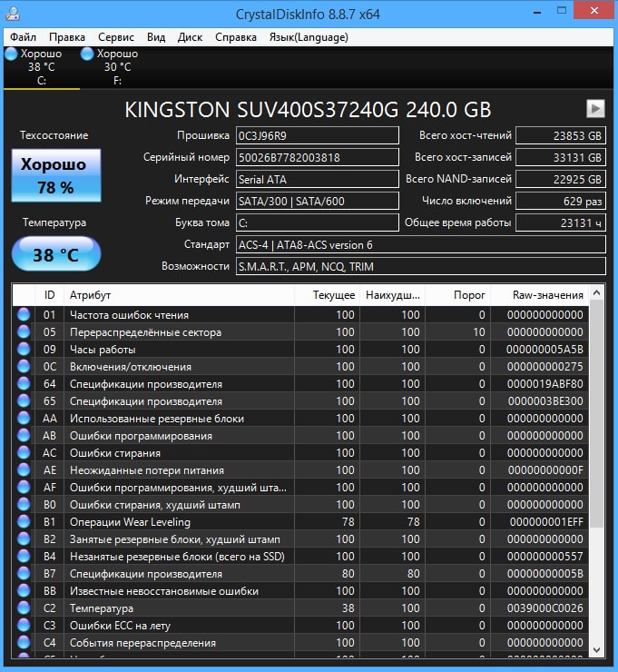Viewport: 618px width, 672px height.
Task: Click the ID column header
Action: point(49,295)
